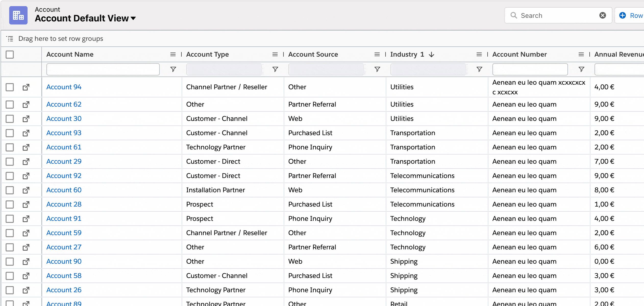Sort by the Account Type column header
Image resolution: width=644 pixels, height=306 pixels.
(207, 54)
